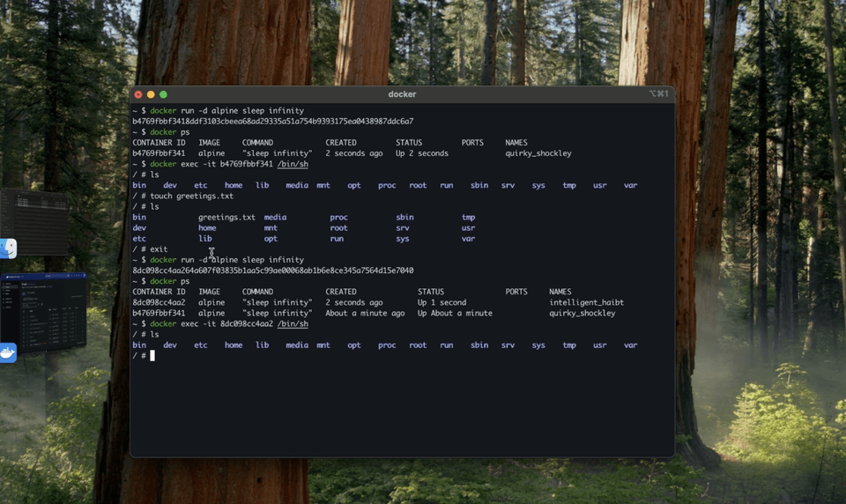
Task: Select 'About a minute ago' created text
Action: (x=365, y=313)
